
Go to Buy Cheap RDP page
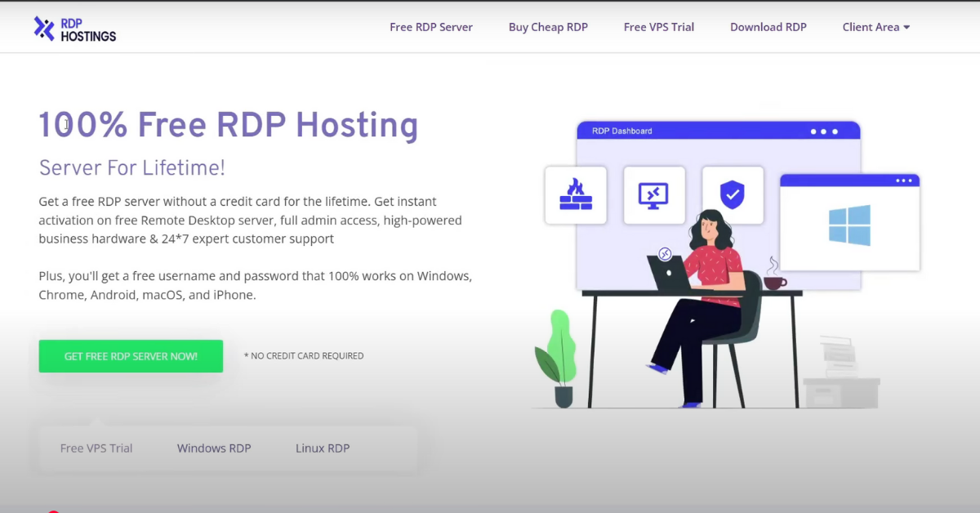click(548, 27)
